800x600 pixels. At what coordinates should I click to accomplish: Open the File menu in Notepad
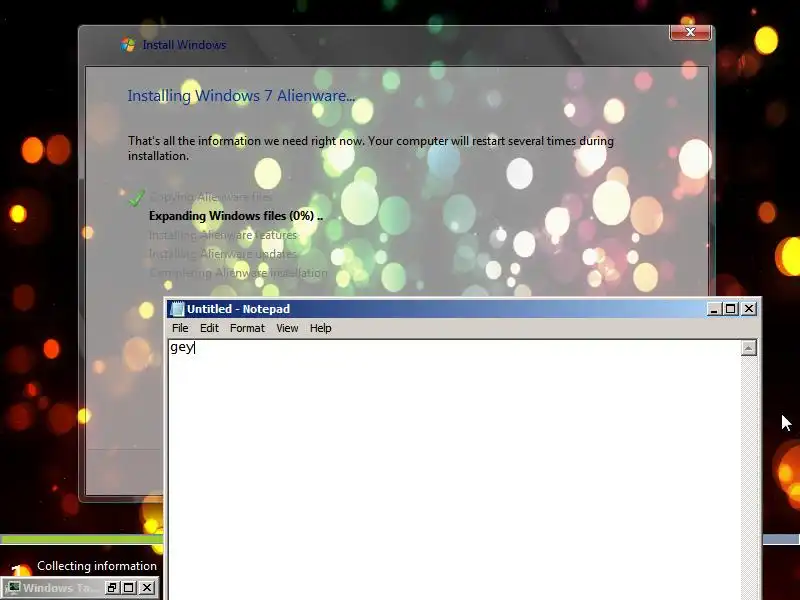click(x=180, y=328)
